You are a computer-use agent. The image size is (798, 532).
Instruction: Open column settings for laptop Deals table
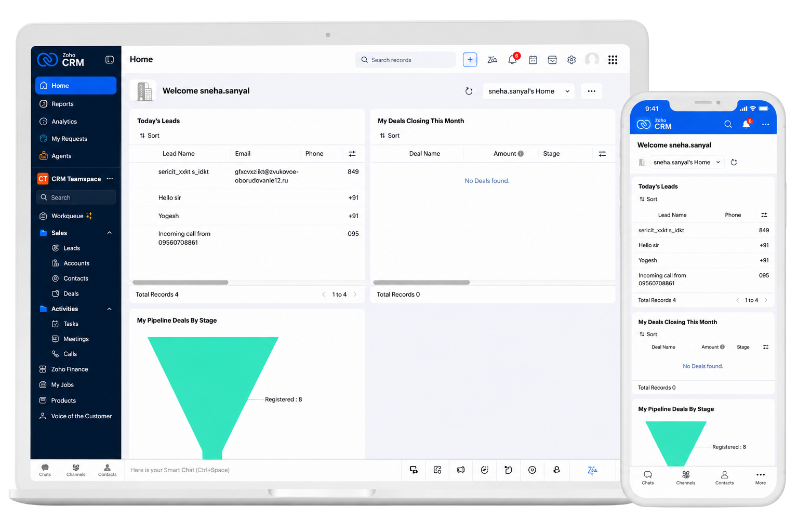(602, 154)
